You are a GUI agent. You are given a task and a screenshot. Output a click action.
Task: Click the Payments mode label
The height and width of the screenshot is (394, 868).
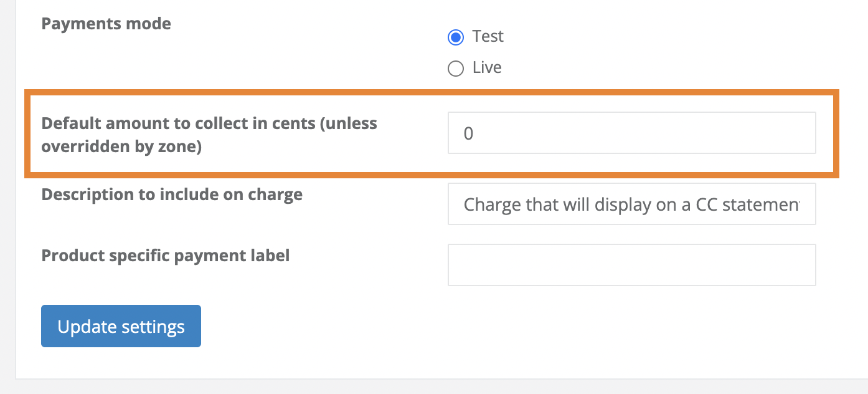(x=106, y=23)
